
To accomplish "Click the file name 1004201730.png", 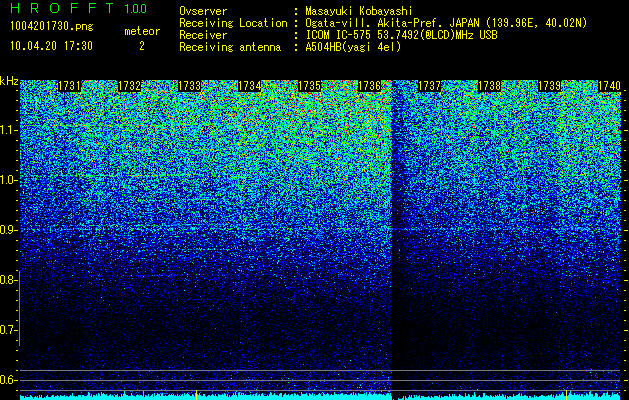I will [x=52, y=27].
